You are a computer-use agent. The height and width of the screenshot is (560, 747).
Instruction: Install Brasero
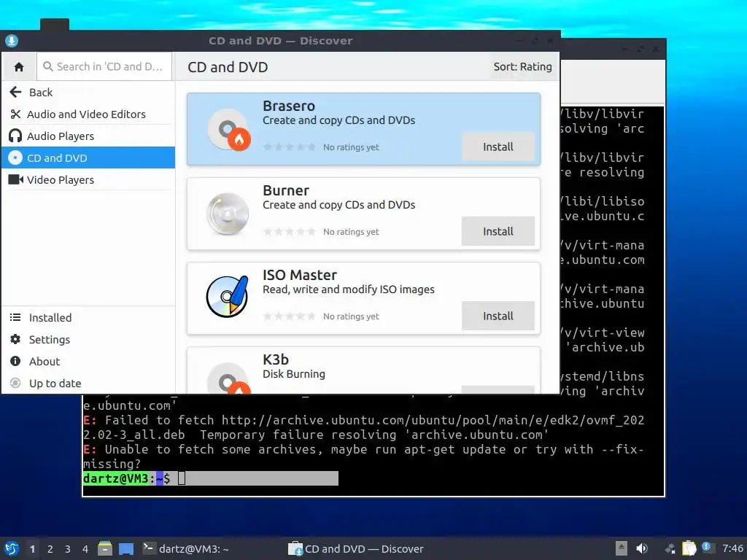pyautogui.click(x=498, y=147)
